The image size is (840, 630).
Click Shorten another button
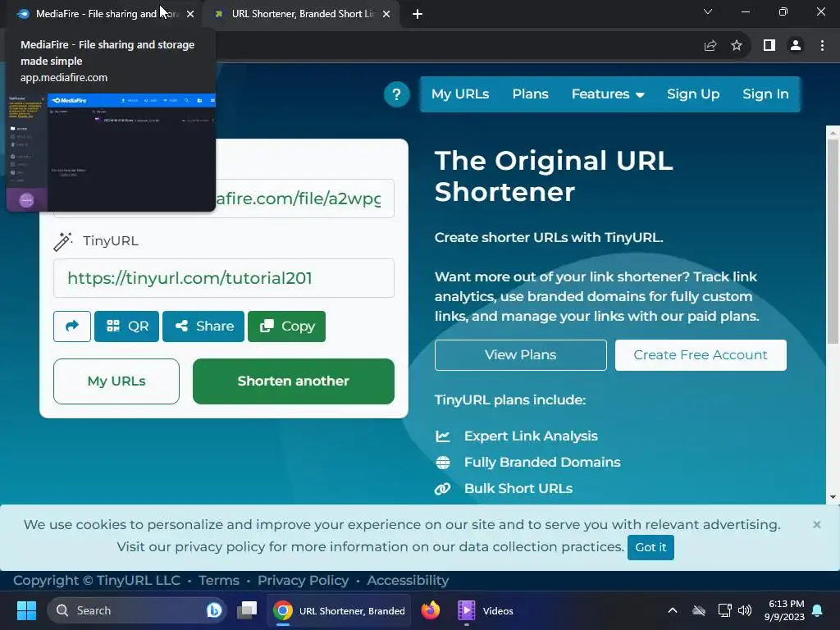tap(294, 381)
